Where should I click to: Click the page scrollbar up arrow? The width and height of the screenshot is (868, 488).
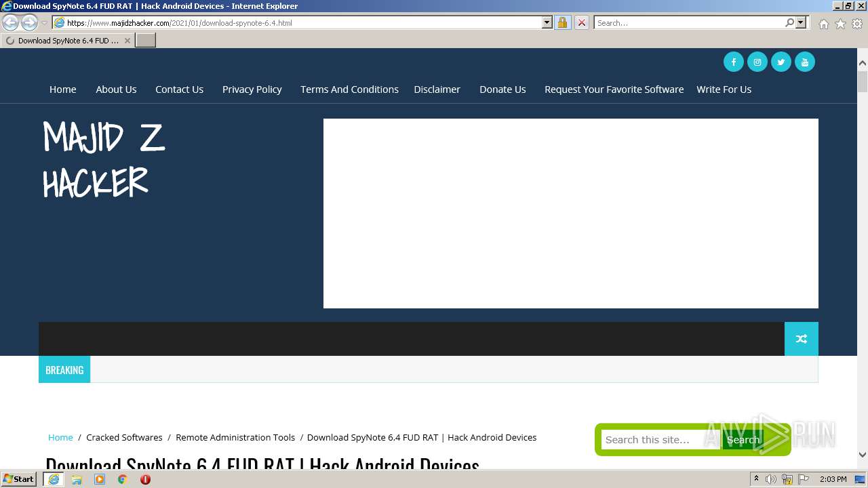click(x=863, y=63)
